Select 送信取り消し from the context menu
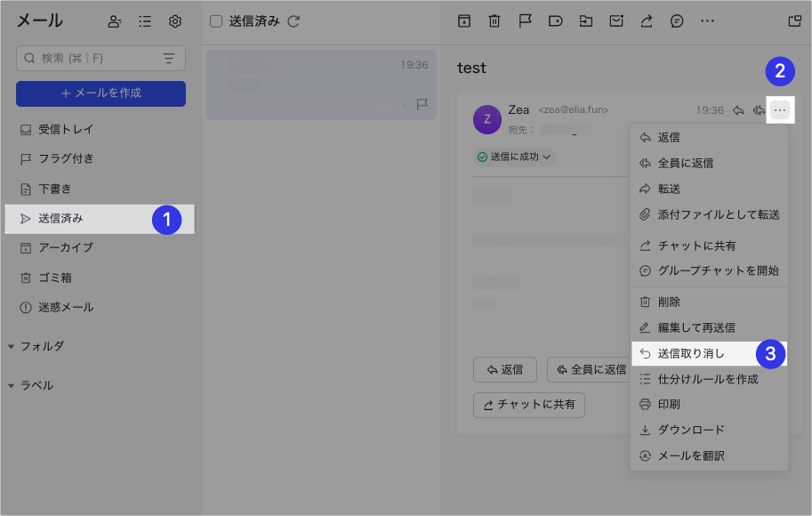This screenshot has height=516, width=812. [691, 353]
